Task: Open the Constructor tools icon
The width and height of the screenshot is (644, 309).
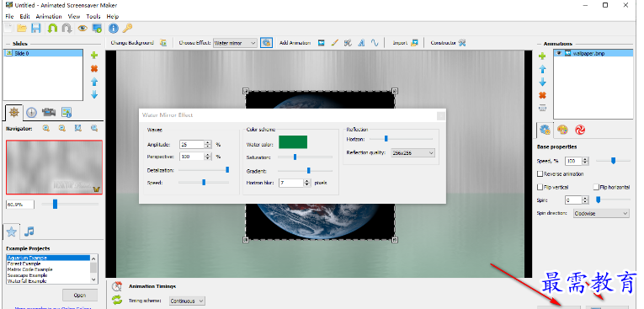Action: point(462,43)
